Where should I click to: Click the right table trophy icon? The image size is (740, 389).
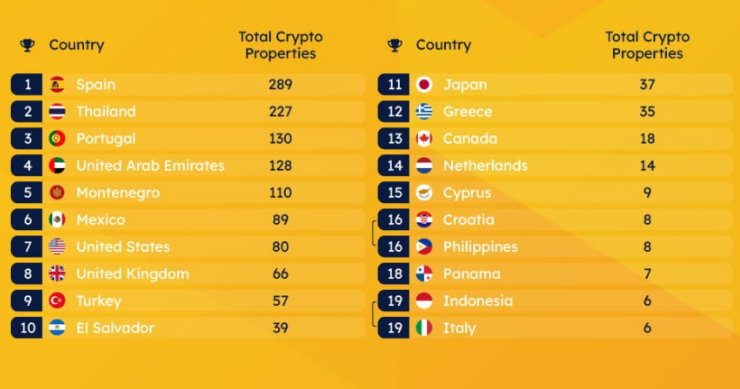[x=395, y=45]
